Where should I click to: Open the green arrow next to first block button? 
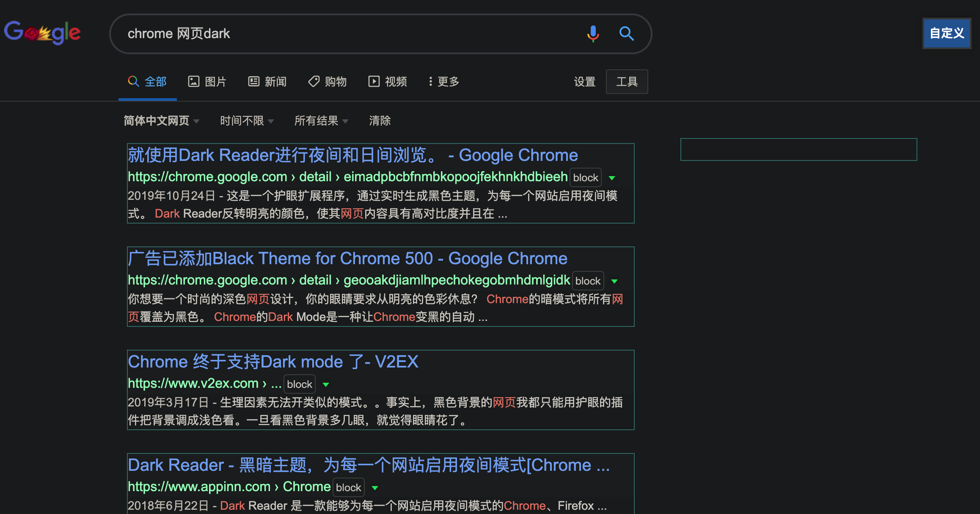612,178
